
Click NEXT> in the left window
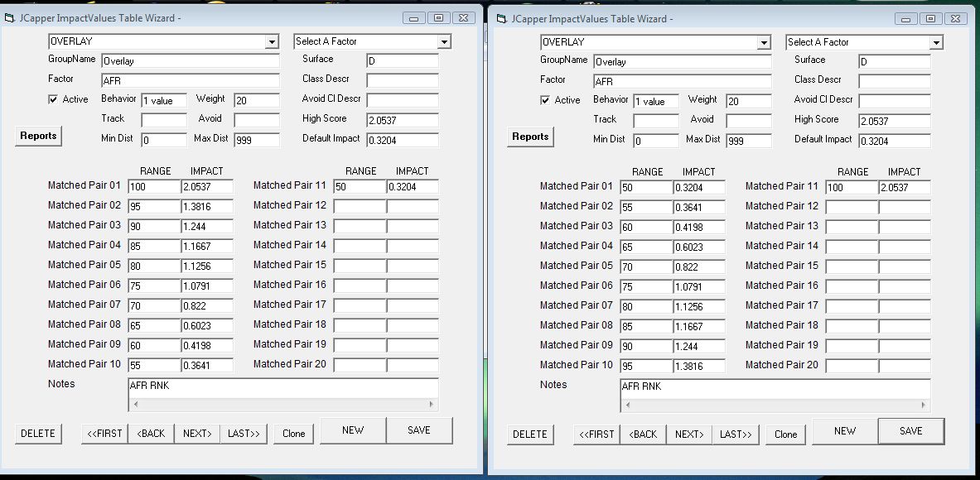(x=197, y=434)
